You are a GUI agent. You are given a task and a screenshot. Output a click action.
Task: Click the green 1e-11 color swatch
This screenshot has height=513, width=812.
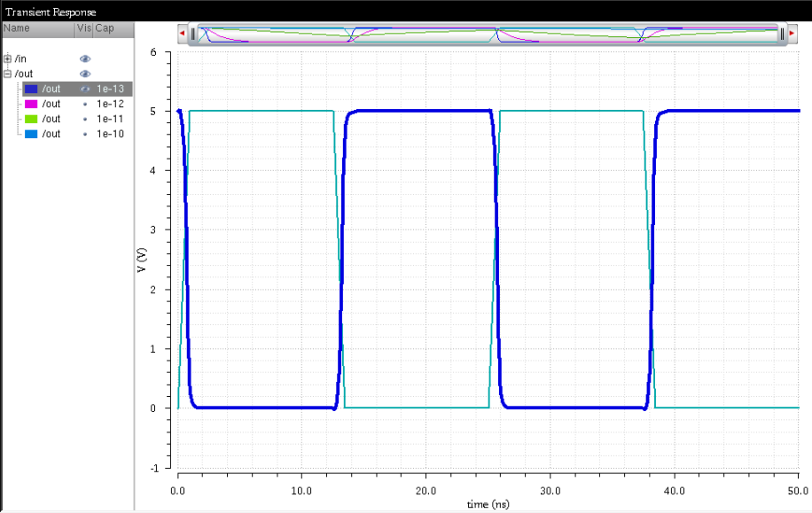(x=31, y=119)
